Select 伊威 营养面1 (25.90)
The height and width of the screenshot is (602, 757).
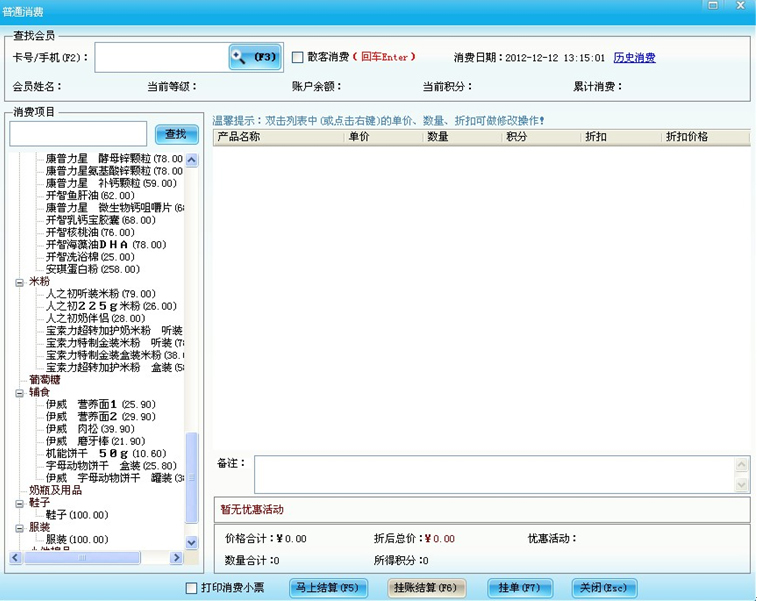(100, 405)
